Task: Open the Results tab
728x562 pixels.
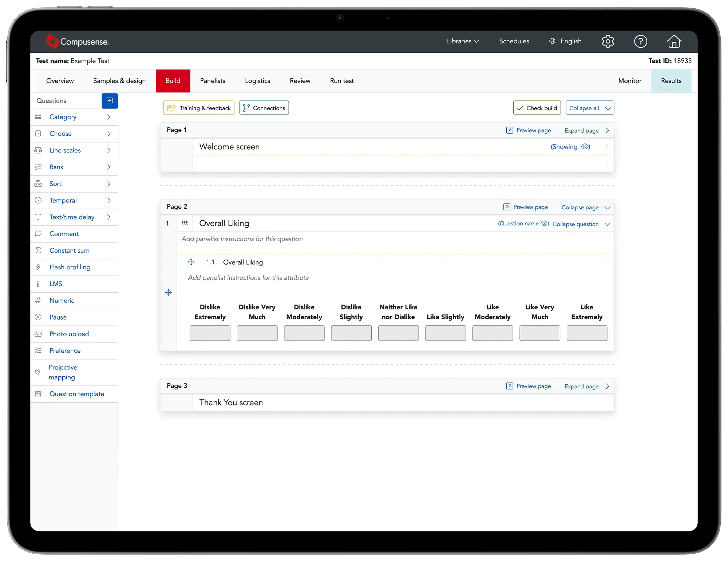Action: tap(671, 81)
